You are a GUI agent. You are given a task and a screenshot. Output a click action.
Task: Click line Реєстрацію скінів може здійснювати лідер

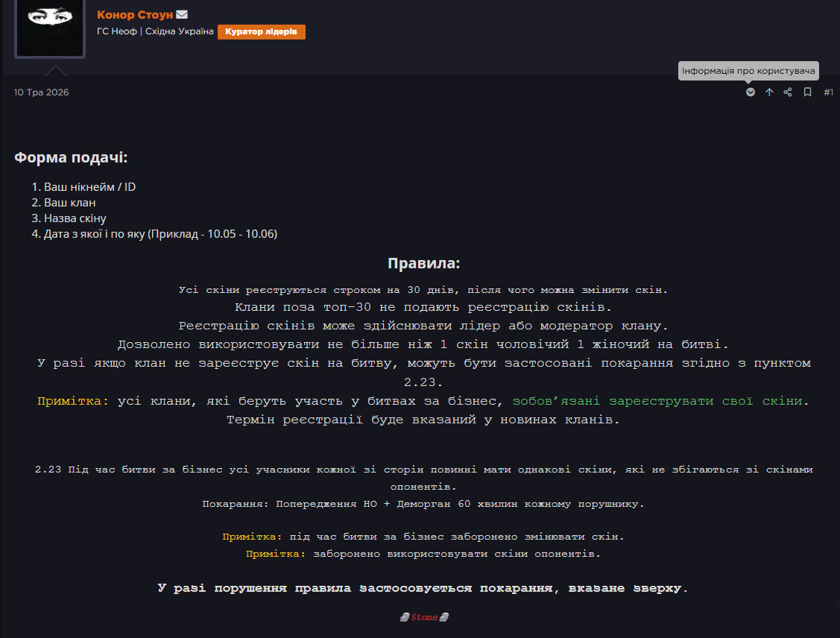[423, 326]
